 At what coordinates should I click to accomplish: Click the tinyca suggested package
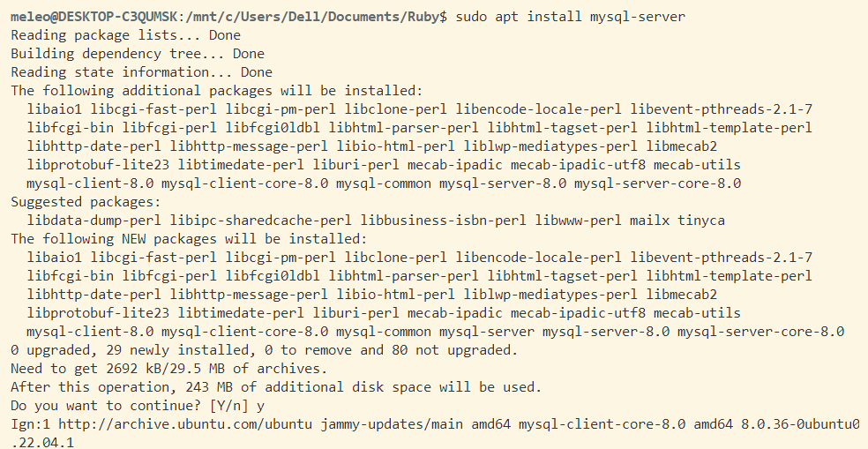pos(701,221)
